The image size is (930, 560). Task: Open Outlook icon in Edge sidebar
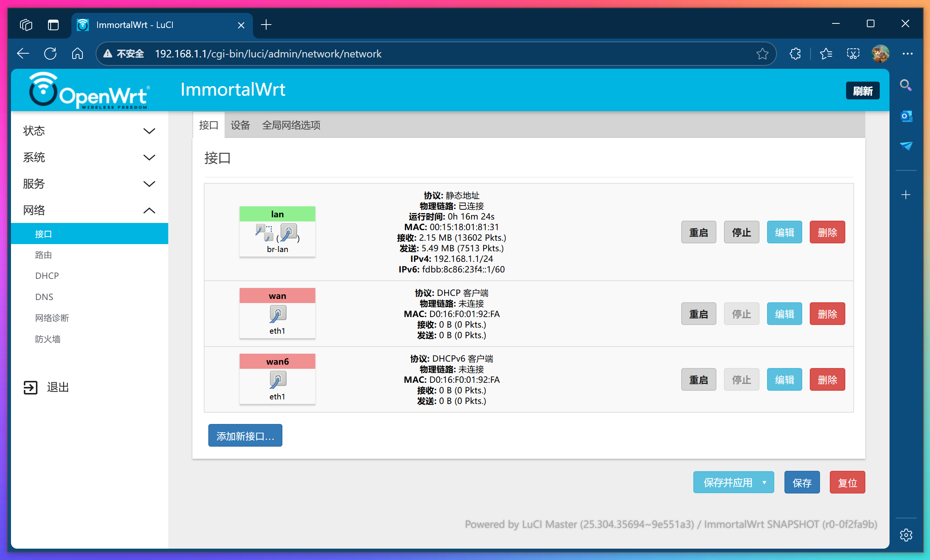point(906,116)
